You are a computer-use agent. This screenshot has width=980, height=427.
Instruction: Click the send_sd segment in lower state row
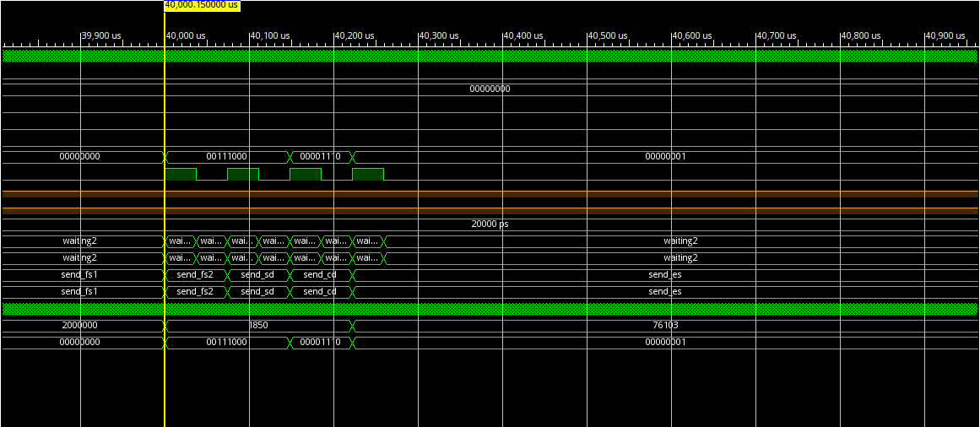pos(257,292)
